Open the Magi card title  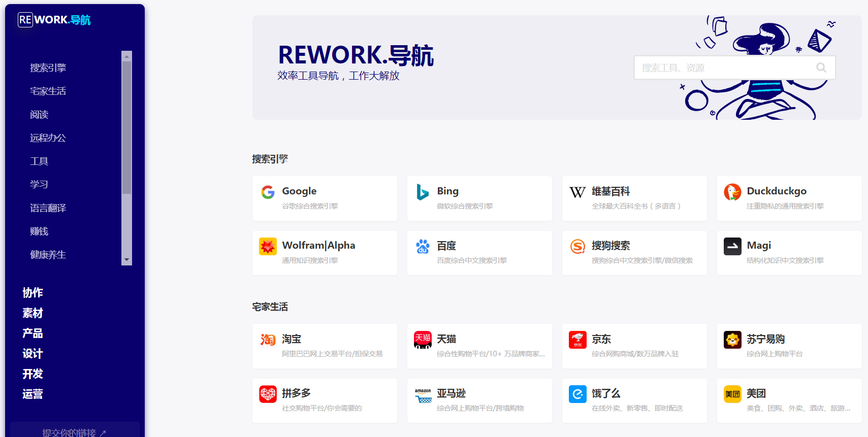pyautogui.click(x=759, y=246)
